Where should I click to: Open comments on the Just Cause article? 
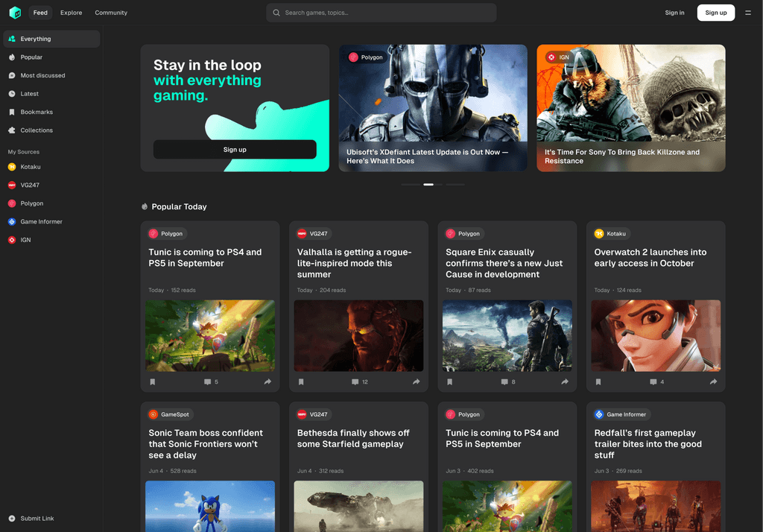(508, 382)
